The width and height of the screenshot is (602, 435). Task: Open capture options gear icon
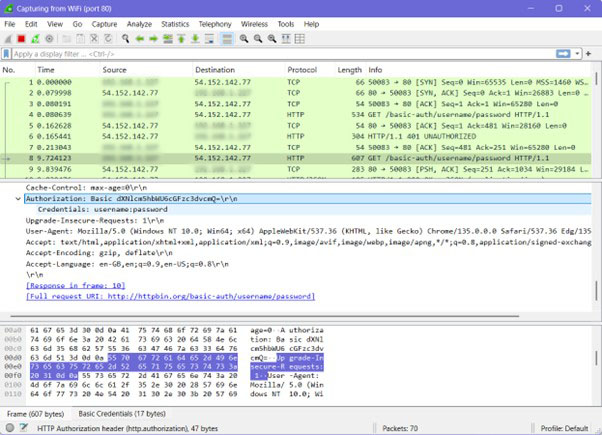click(50, 38)
